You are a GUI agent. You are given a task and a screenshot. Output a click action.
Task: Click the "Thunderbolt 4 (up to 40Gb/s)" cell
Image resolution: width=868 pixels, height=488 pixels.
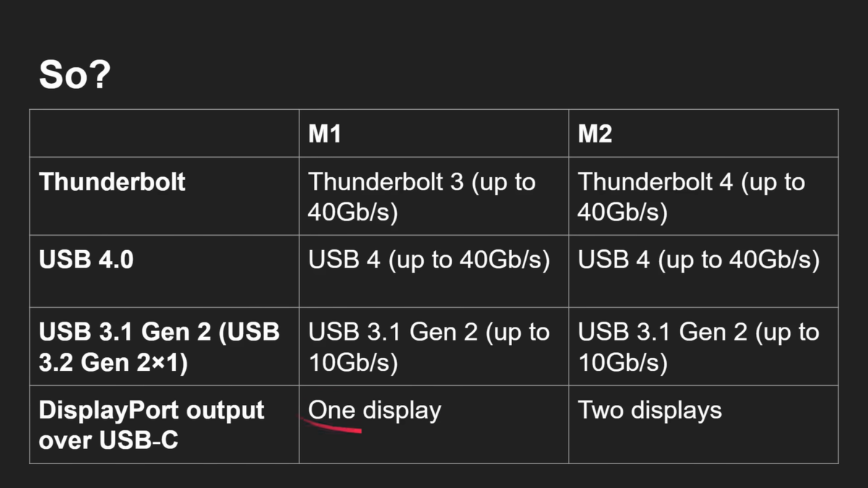tap(703, 196)
